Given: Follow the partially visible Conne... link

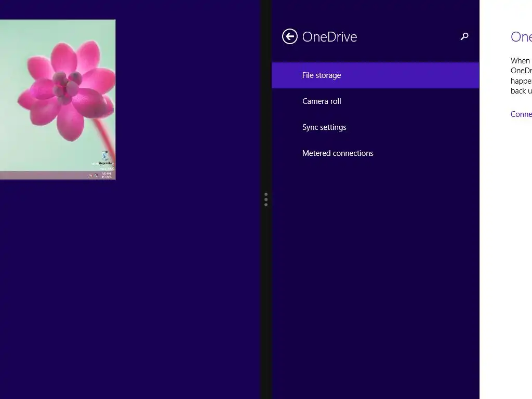Looking at the screenshot, I should click(x=521, y=114).
